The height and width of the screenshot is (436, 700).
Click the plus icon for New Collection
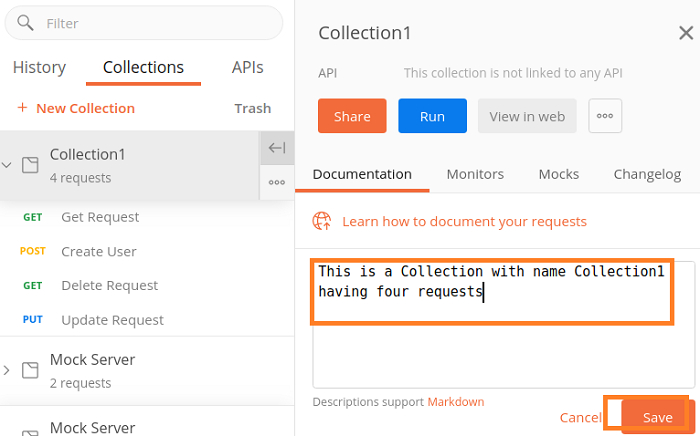(x=22, y=108)
